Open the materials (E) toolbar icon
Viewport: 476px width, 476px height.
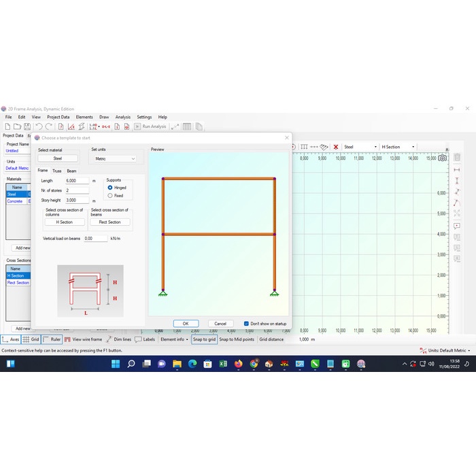(71, 126)
